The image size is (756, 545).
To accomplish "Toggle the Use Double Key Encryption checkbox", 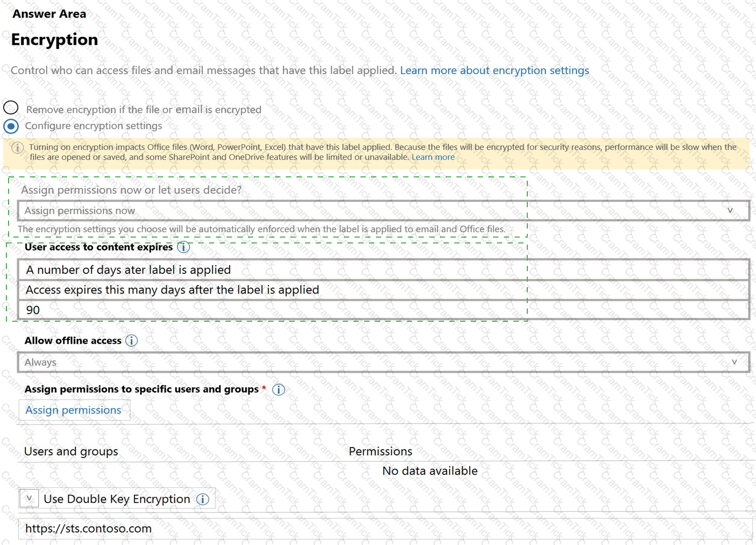I will (29, 499).
